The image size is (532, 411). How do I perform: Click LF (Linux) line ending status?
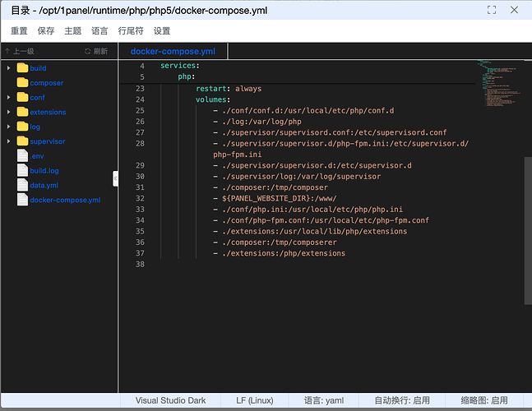(254, 400)
